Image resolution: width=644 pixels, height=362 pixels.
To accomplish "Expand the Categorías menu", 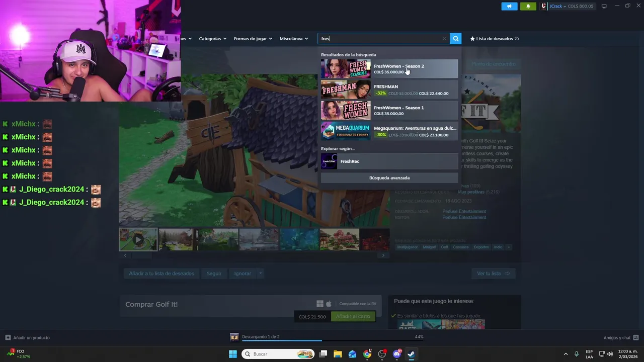I will (212, 39).
